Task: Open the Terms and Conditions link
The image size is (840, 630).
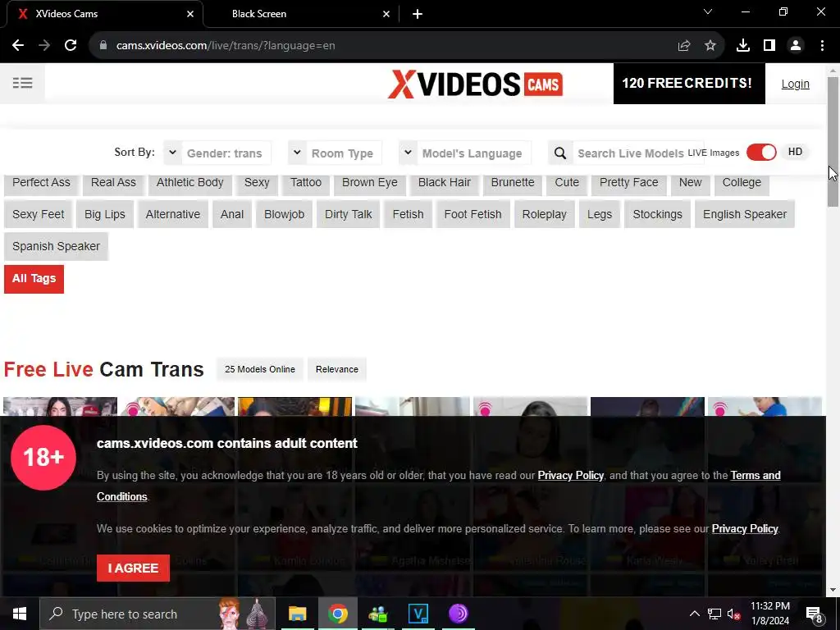Action: coord(756,475)
